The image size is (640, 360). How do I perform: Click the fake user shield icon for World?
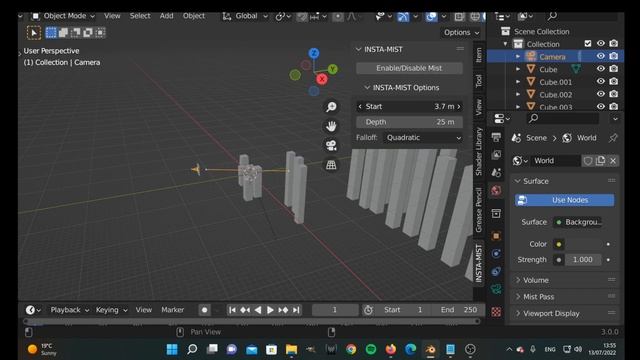(588, 161)
